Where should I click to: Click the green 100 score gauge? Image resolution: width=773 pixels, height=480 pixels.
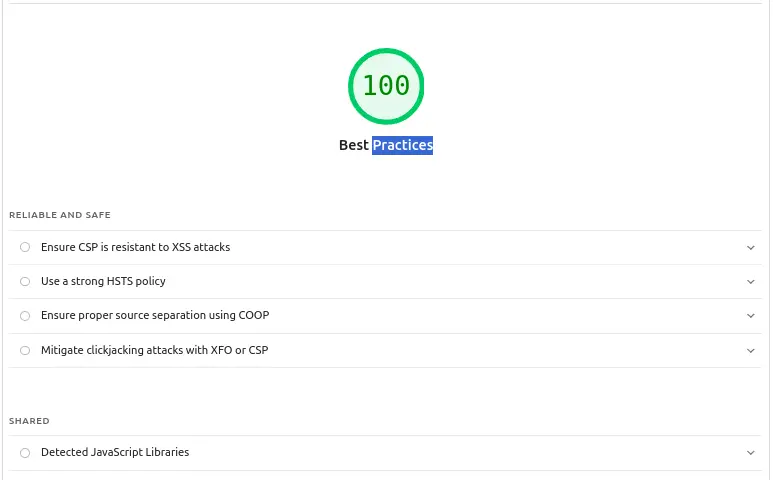(386, 86)
